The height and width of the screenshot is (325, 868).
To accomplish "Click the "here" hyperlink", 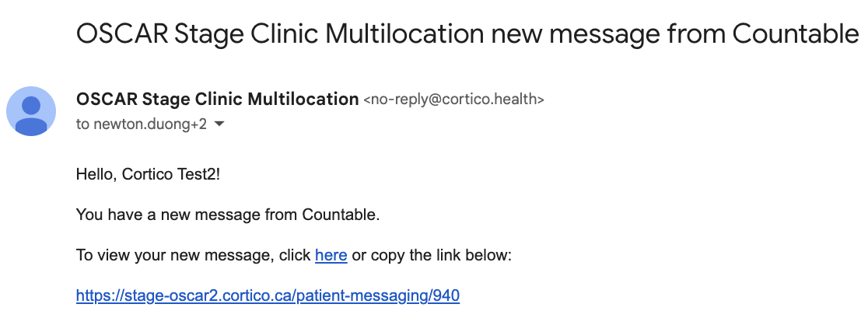I will tap(331, 255).
